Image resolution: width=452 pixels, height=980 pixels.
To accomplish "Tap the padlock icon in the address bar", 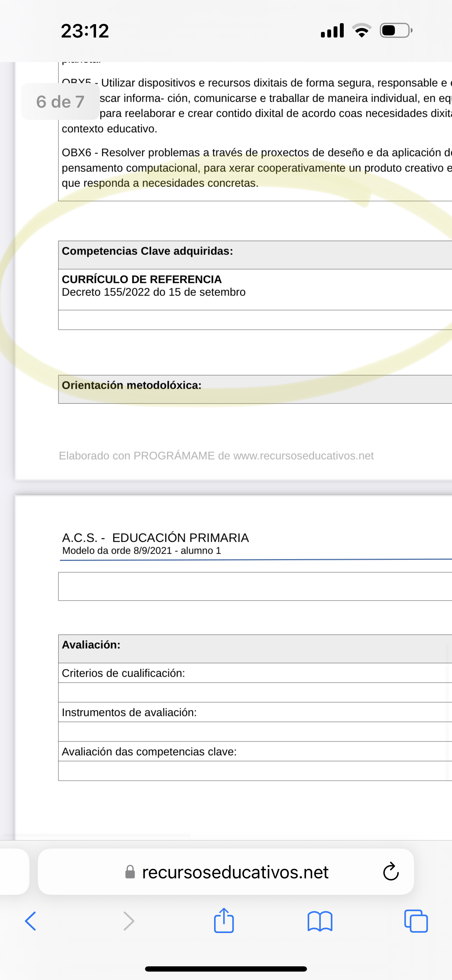I will 130,872.
